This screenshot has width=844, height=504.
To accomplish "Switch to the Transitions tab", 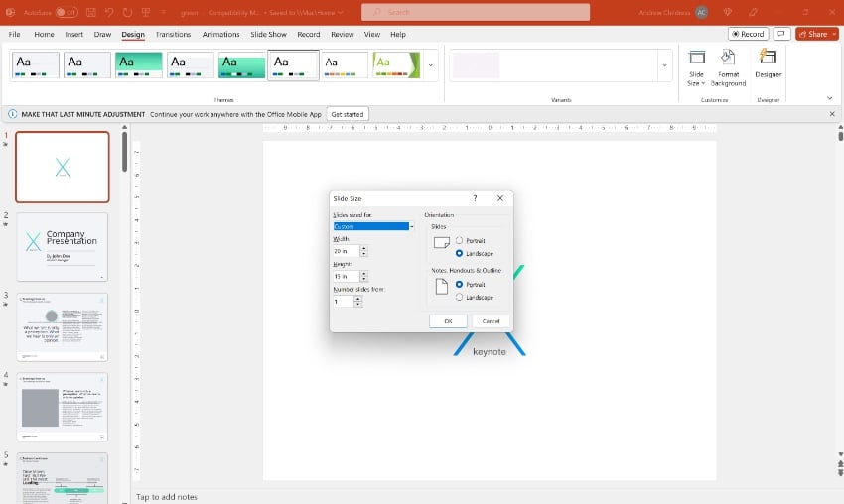I will tap(173, 34).
